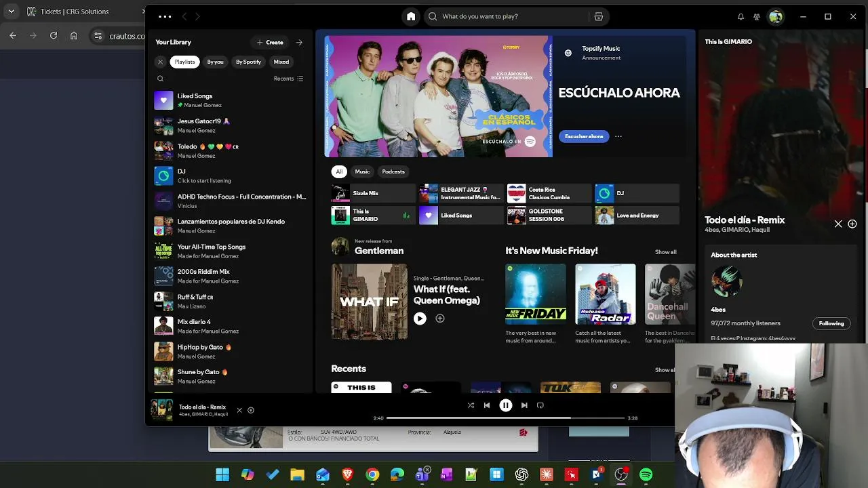Open Windows Start menu
Image resolution: width=868 pixels, height=488 pixels.
click(x=222, y=475)
